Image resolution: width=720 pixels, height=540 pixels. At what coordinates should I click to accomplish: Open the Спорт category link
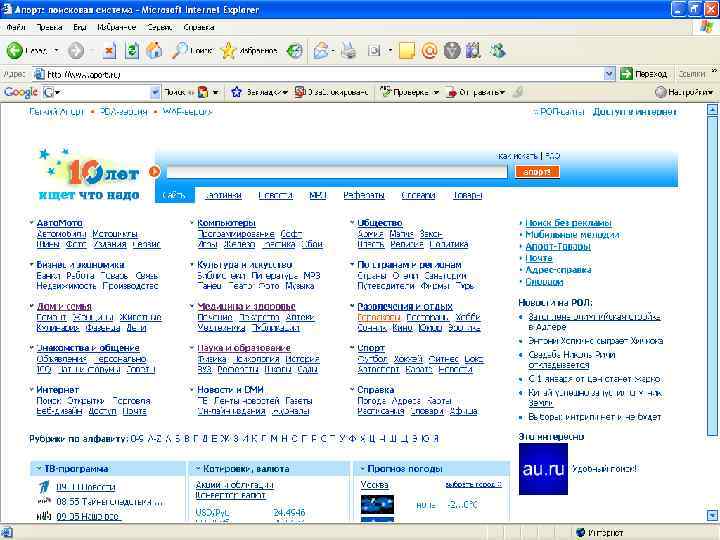click(371, 348)
